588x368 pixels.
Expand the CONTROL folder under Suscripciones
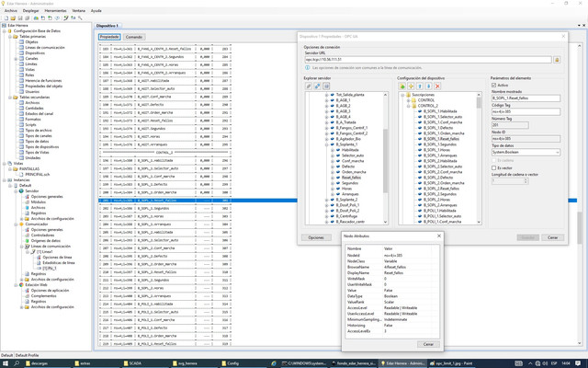408,100
